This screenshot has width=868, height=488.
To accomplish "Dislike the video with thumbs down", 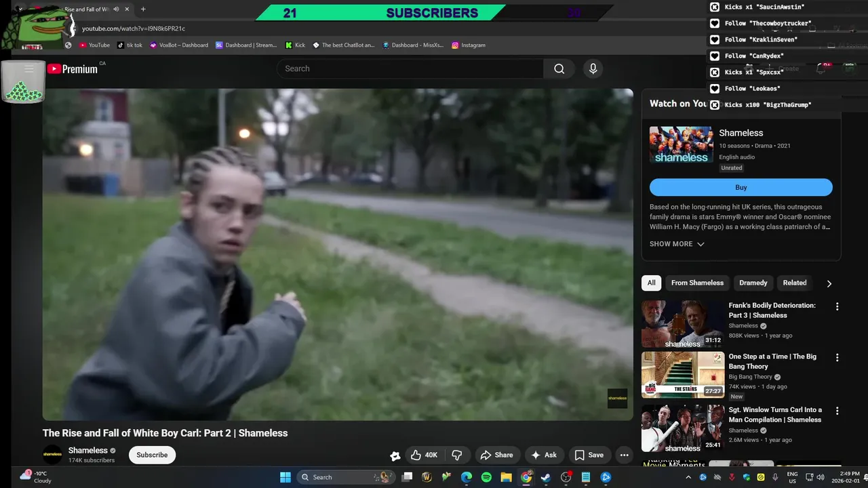I will tap(457, 455).
